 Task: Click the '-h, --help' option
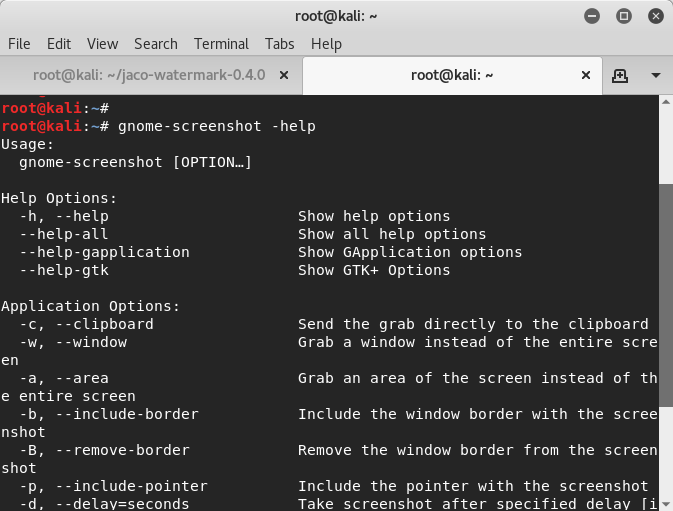64,216
